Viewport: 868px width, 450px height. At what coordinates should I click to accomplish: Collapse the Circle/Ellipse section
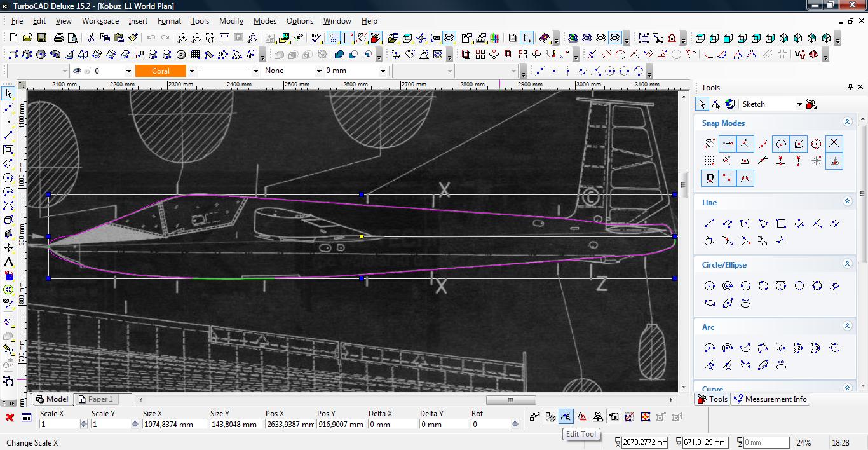pos(847,264)
